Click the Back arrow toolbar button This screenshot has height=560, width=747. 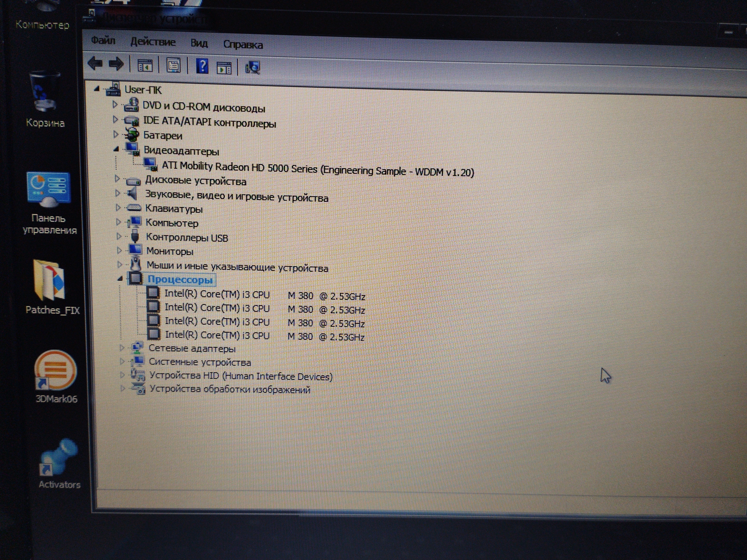tap(95, 63)
